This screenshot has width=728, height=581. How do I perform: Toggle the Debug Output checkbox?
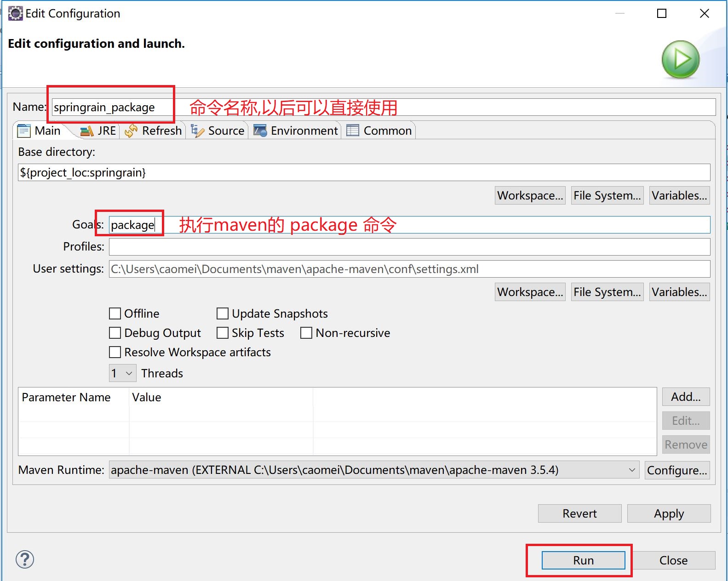click(x=115, y=333)
